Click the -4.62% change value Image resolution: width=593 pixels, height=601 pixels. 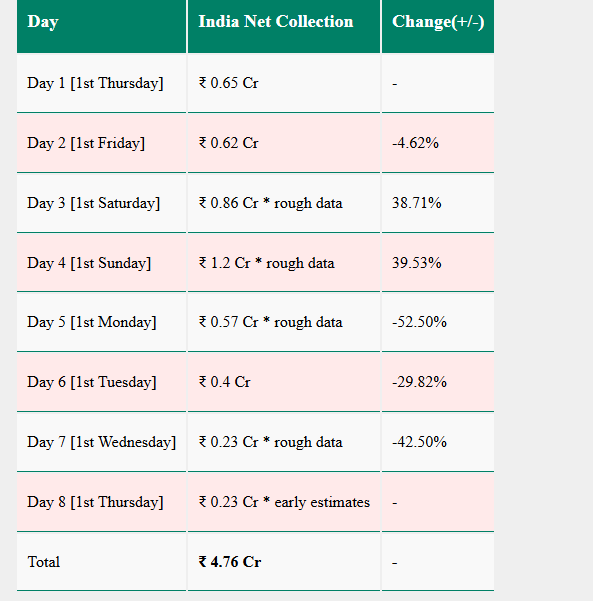click(415, 143)
